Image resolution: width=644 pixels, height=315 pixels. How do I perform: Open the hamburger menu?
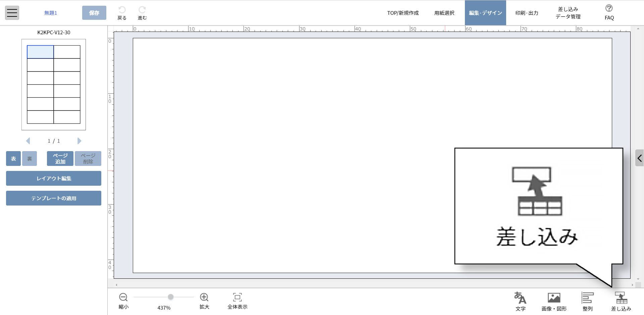coord(12,13)
